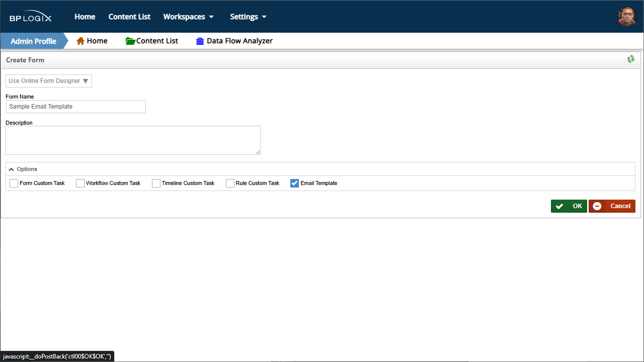Click the Form Name input field

point(76,107)
